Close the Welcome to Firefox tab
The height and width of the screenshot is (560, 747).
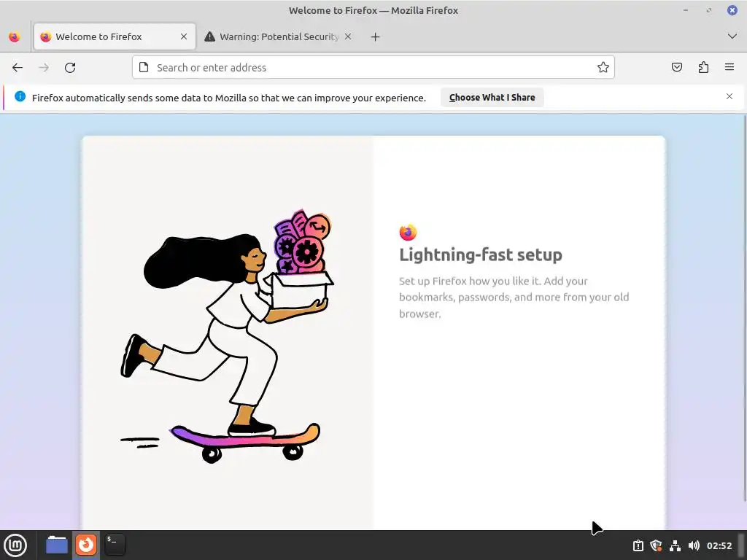click(183, 36)
